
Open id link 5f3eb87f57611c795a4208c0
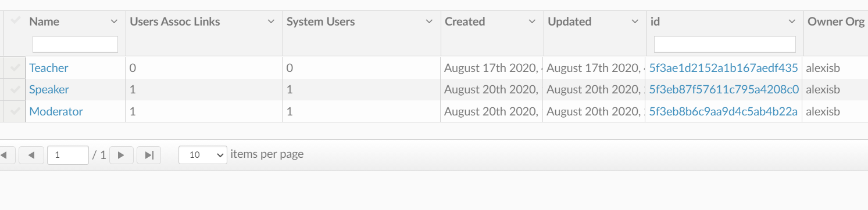[724, 89]
